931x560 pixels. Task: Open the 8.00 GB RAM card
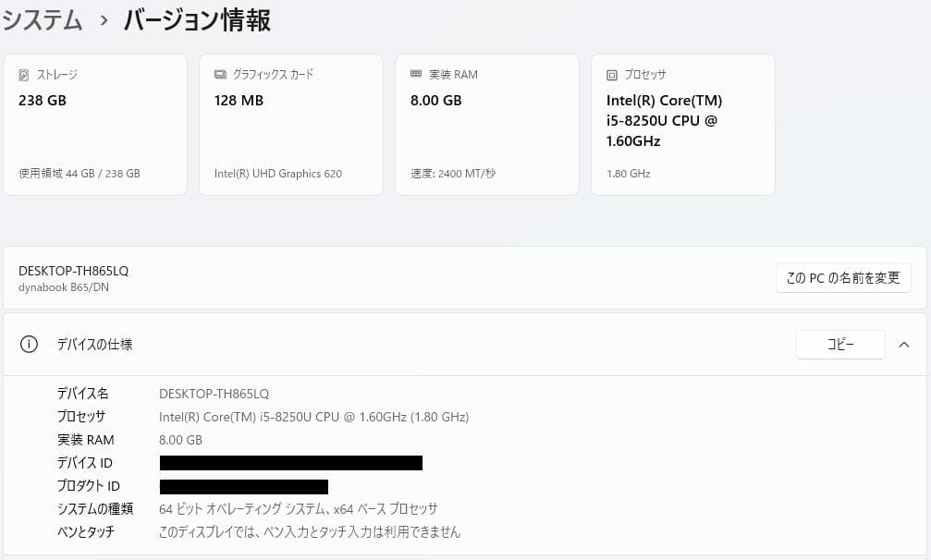(487, 124)
